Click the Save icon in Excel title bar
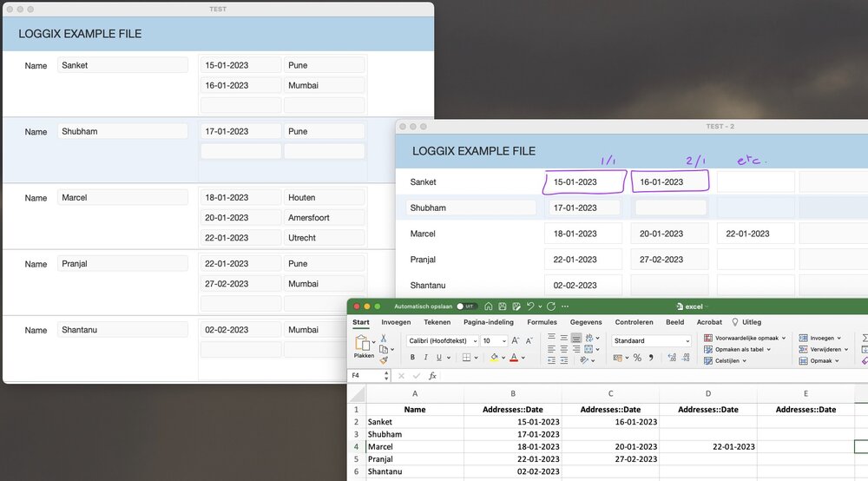The height and width of the screenshot is (481, 868). point(501,306)
